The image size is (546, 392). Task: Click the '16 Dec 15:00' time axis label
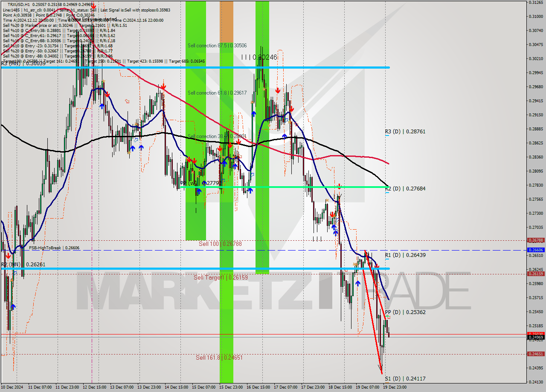(x=258, y=387)
